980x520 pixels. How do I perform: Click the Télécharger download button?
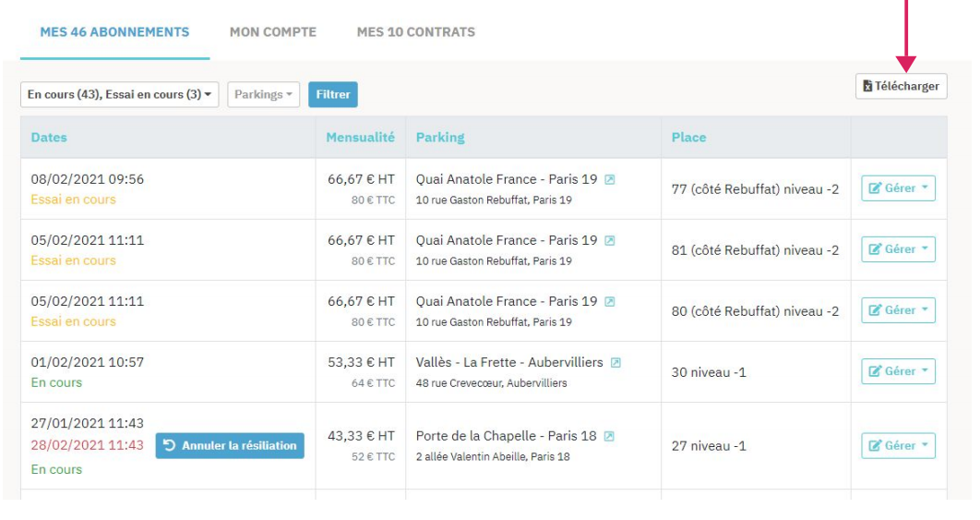[901, 86]
